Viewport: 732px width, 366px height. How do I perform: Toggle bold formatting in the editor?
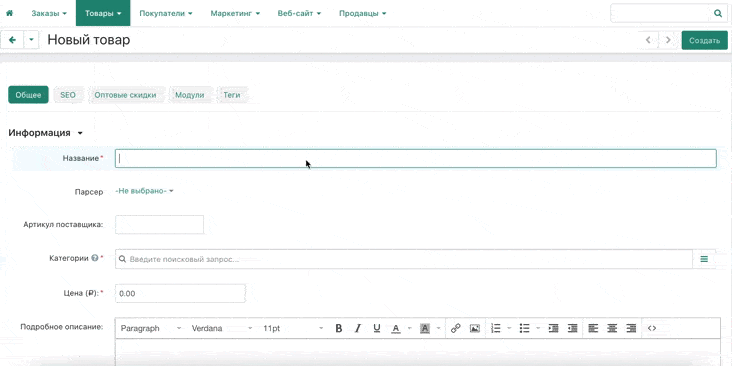pyautogui.click(x=339, y=328)
